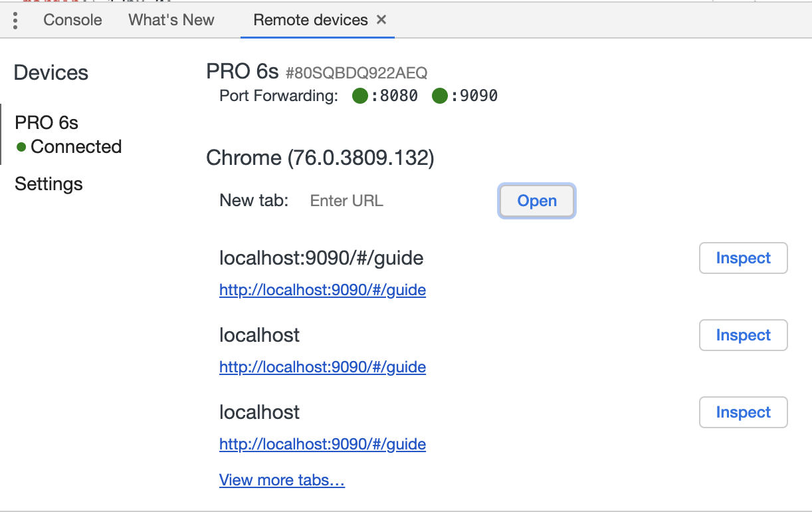This screenshot has width=812, height=512.
Task: Open Settings in the Devices sidebar
Action: coord(49,184)
